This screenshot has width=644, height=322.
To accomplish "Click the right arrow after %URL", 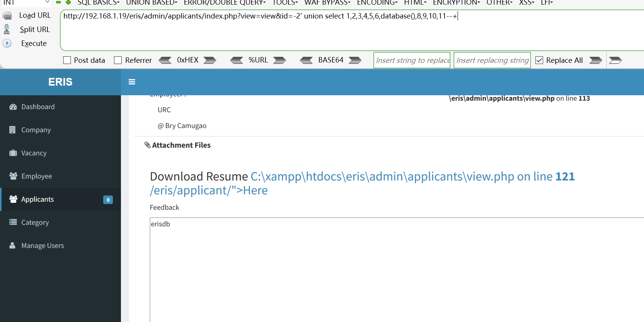I will pos(280,60).
